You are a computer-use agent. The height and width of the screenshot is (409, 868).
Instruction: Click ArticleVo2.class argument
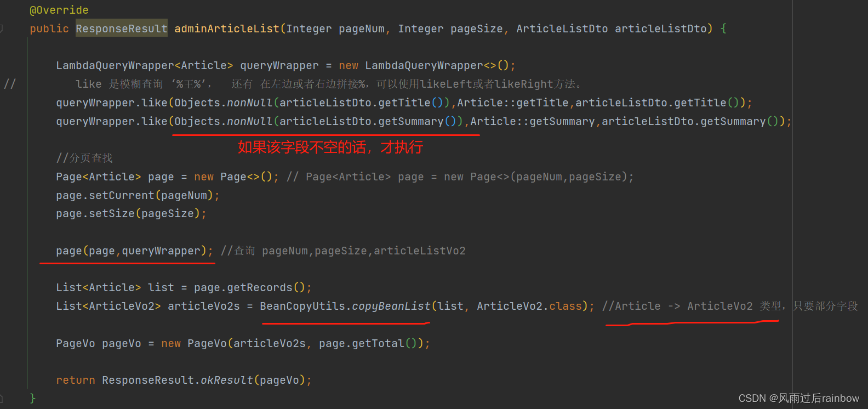click(x=529, y=306)
